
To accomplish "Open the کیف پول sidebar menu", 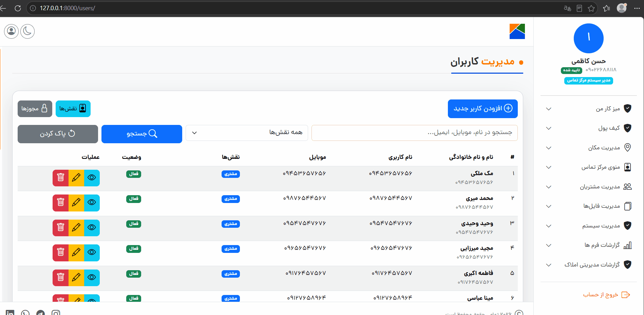I will pos(588,128).
